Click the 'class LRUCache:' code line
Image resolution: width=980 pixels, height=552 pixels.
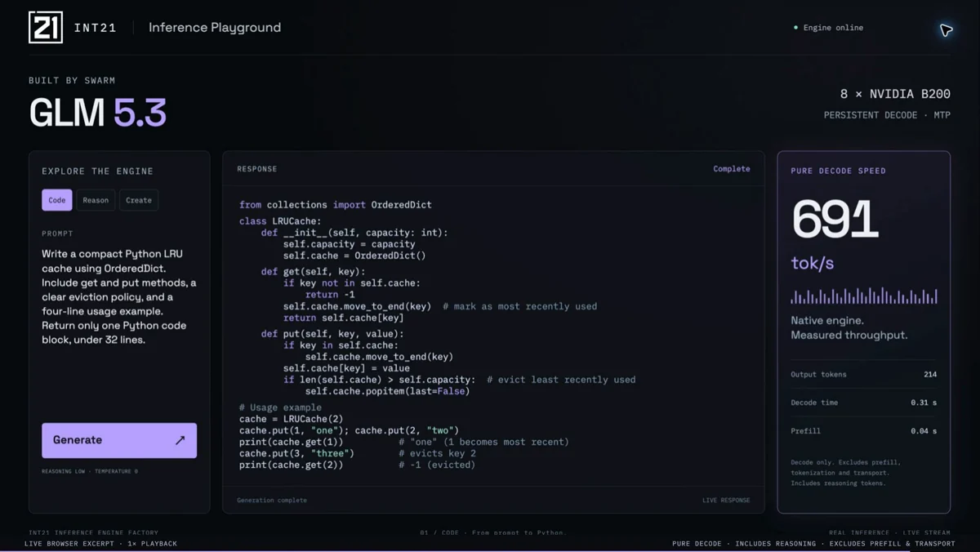click(280, 221)
